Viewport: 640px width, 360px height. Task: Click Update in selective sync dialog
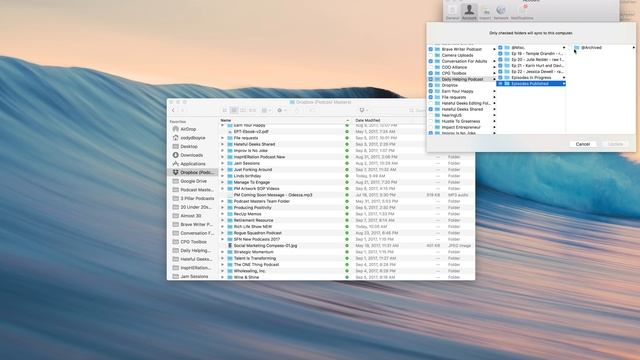click(x=615, y=144)
